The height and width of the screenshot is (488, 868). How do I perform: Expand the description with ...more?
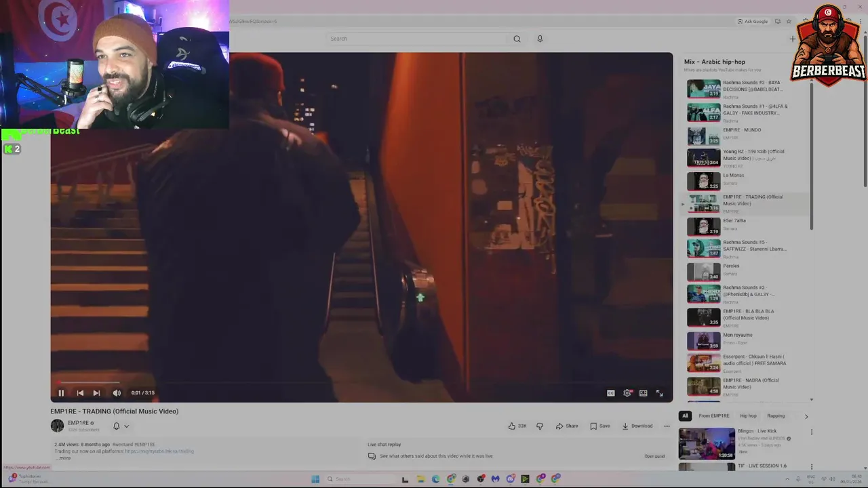63,458
